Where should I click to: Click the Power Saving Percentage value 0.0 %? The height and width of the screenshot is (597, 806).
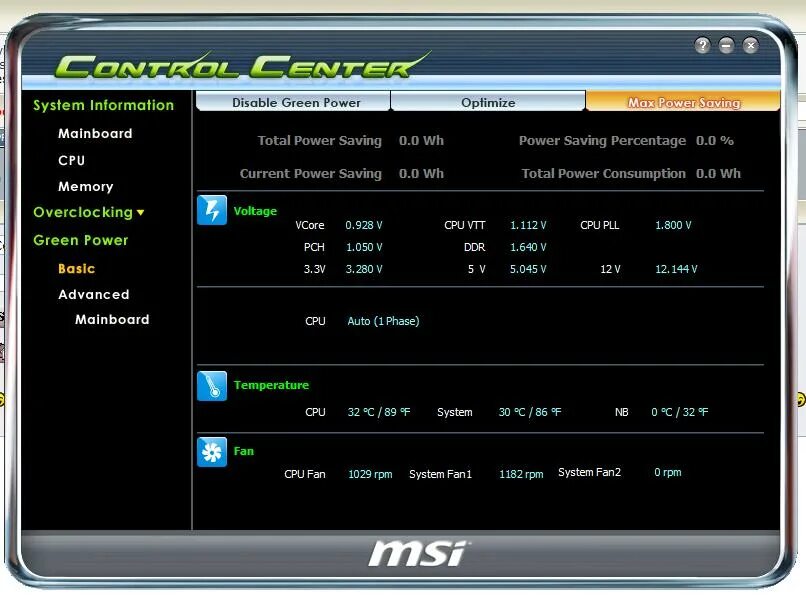(x=715, y=141)
